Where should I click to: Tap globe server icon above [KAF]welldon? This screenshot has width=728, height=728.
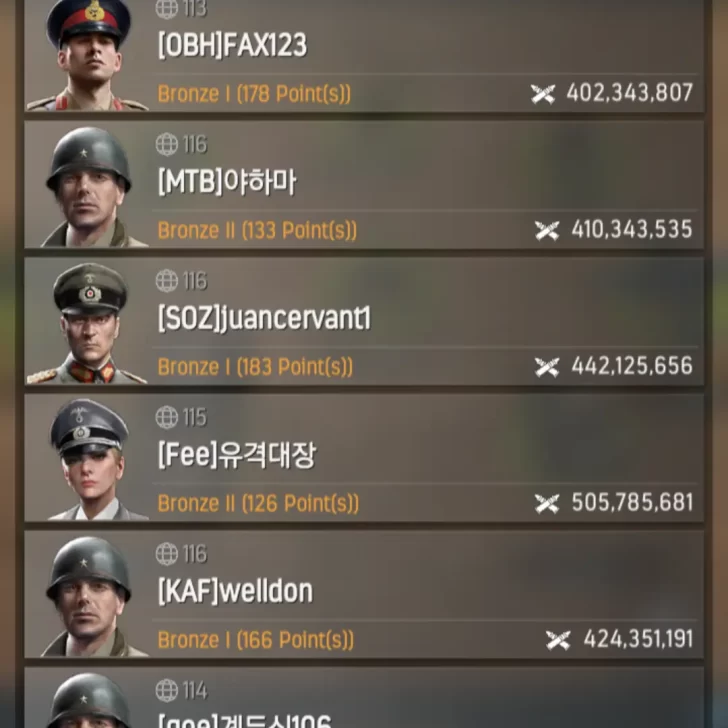click(167, 553)
